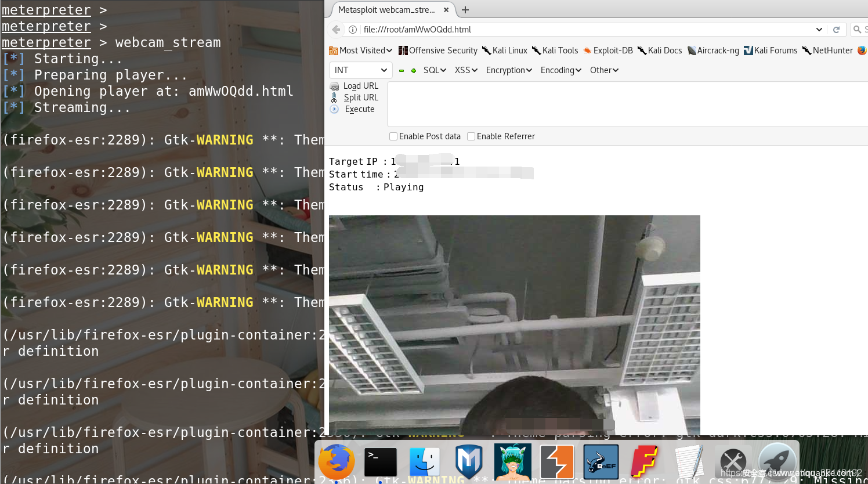The image size is (868, 484).
Task: Open Firefox from the dock
Action: (337, 462)
